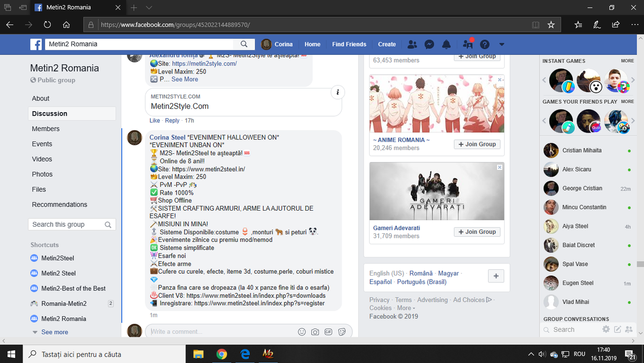This screenshot has height=363, width=644.
Task: Open chat settings gear icon
Action: [x=606, y=329]
